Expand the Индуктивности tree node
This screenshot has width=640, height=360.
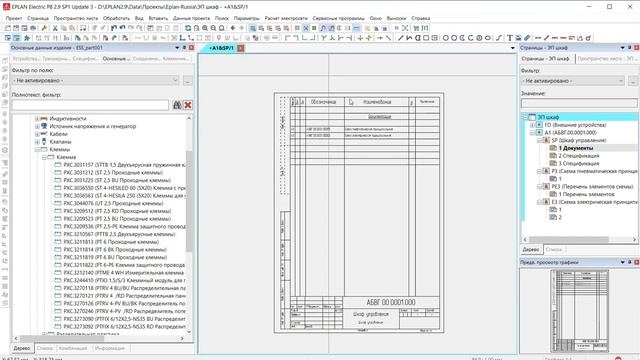pos(37,119)
